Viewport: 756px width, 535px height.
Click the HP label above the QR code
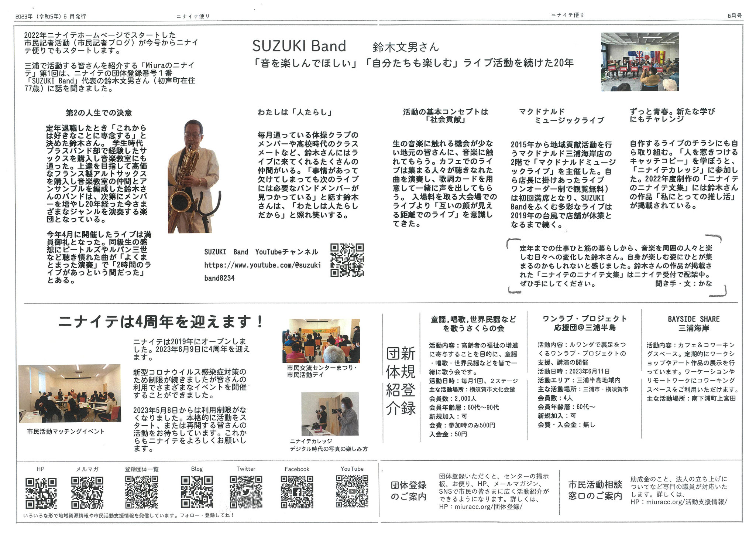click(40, 469)
